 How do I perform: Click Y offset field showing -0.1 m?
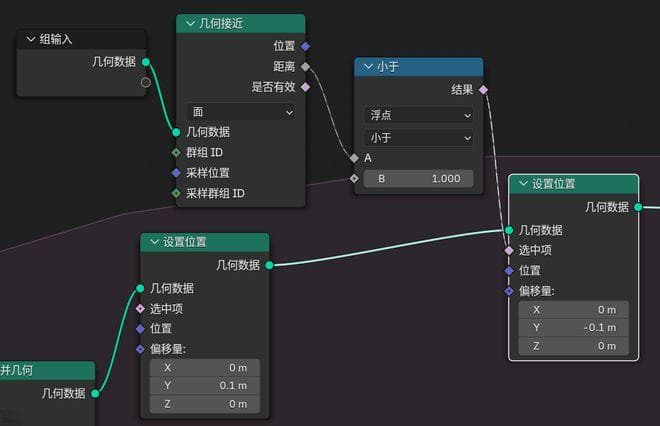tap(573, 327)
